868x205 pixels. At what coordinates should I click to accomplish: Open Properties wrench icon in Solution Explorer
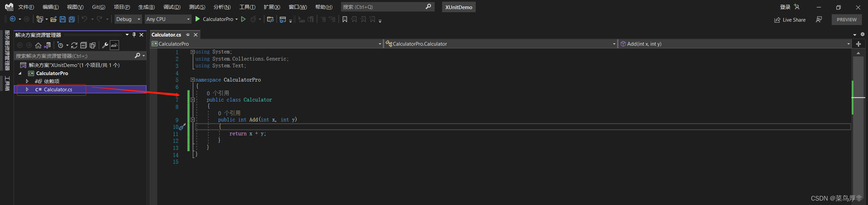(105, 45)
